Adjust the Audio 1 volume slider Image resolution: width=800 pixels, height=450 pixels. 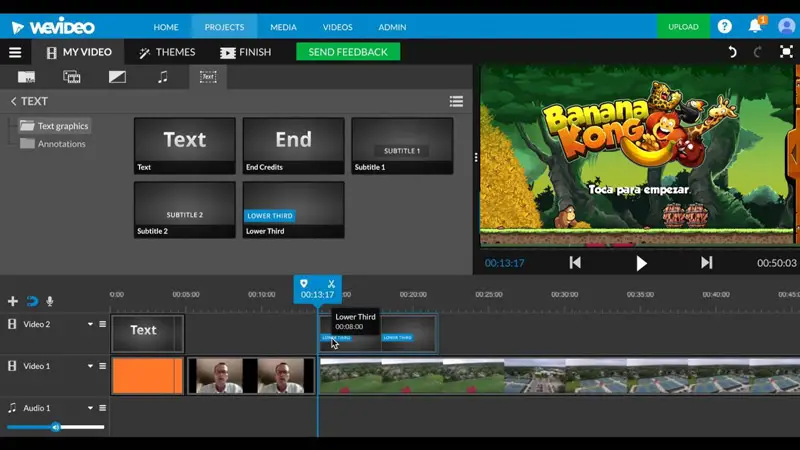tap(56, 427)
